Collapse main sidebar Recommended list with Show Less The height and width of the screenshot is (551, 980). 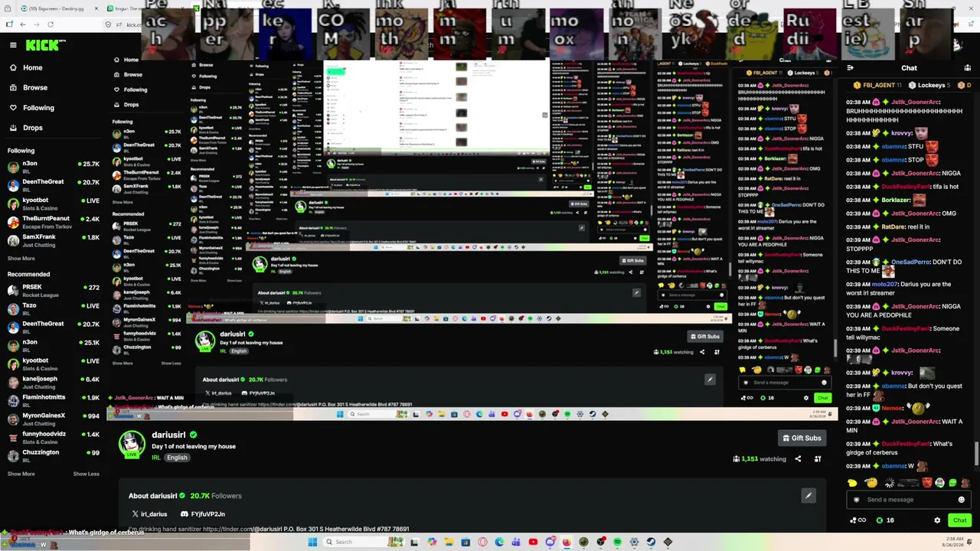(x=87, y=474)
